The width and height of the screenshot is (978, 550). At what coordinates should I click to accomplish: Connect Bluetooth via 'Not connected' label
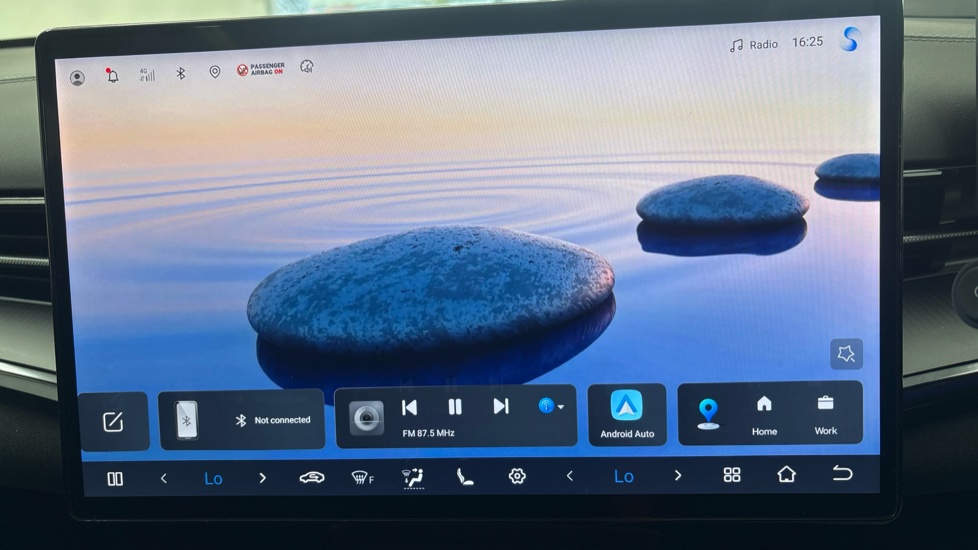[x=282, y=420]
